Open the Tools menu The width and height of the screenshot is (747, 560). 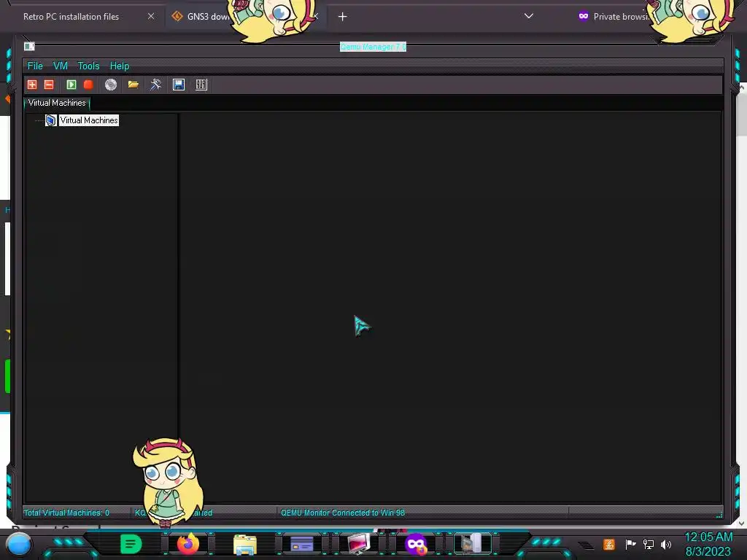[x=88, y=66]
